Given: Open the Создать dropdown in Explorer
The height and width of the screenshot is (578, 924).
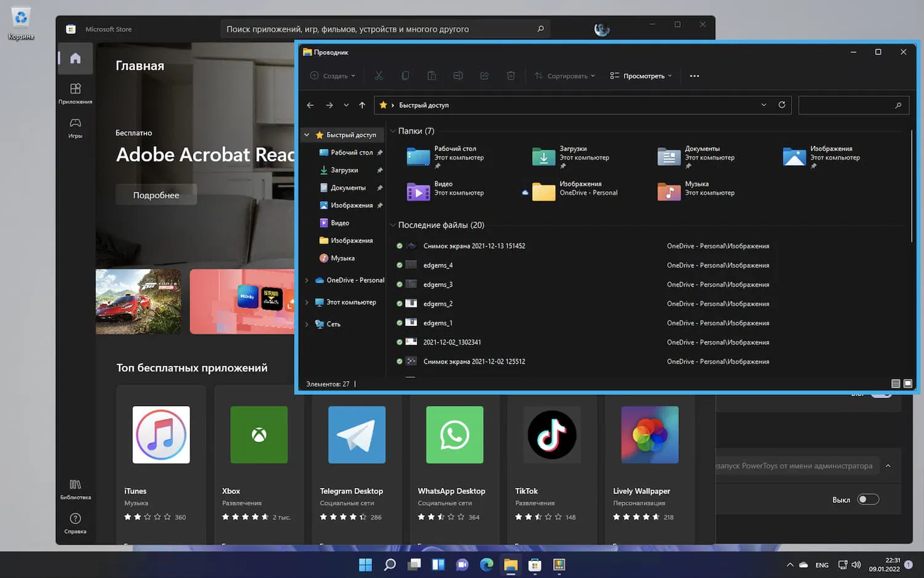Looking at the screenshot, I should pyautogui.click(x=333, y=76).
